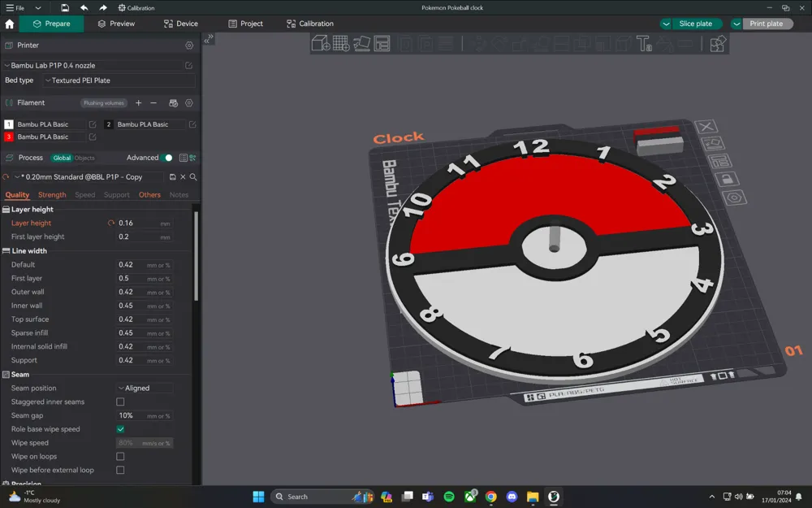812x508 pixels.
Task: Run Auto orient on the model
Action: tap(361, 43)
